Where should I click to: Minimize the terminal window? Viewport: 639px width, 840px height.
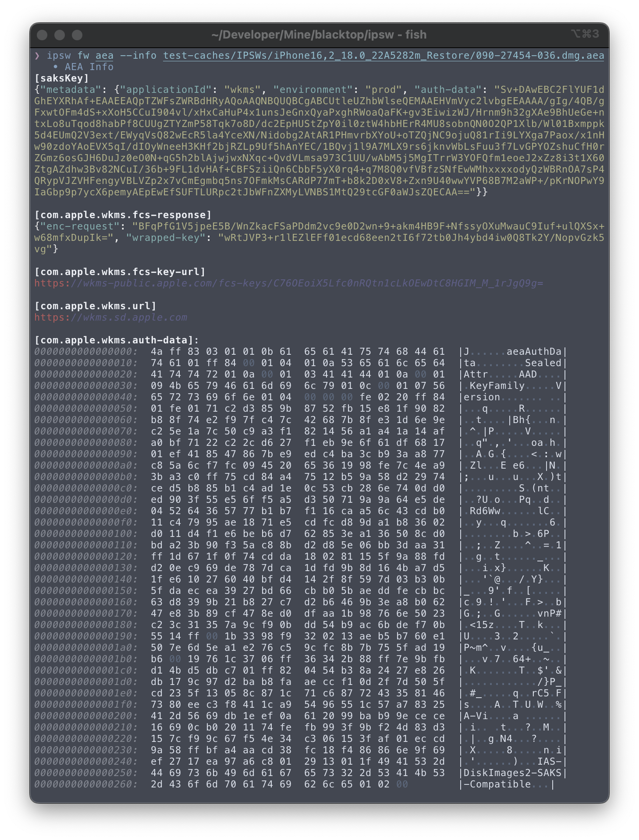click(60, 35)
